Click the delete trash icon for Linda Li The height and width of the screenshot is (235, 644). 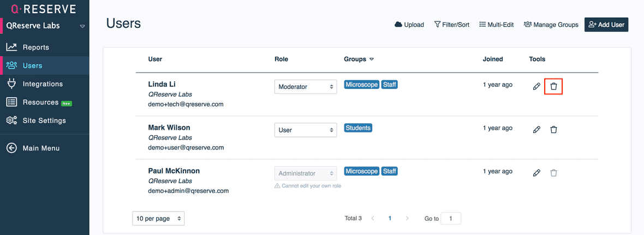point(553,86)
